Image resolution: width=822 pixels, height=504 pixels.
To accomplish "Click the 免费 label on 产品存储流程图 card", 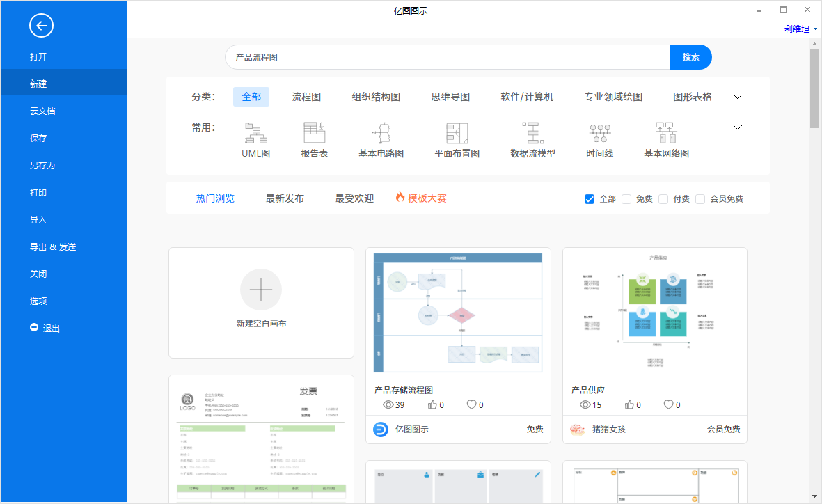I will [x=535, y=430].
